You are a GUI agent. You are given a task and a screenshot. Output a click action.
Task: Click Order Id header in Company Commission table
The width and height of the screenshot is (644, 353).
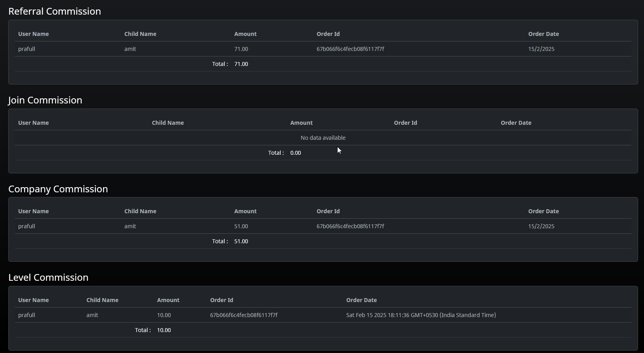328,211
